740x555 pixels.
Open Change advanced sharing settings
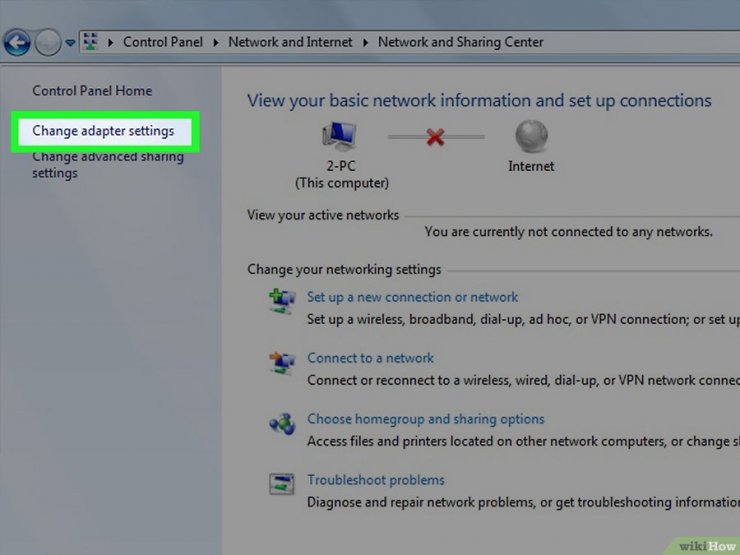[108, 165]
